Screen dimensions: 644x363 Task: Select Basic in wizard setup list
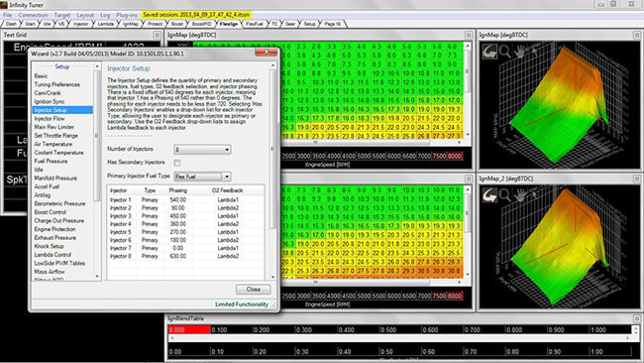pos(41,76)
